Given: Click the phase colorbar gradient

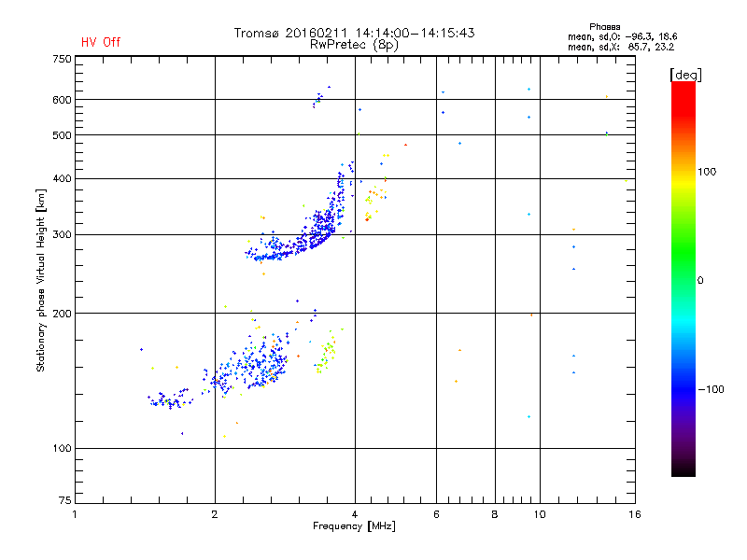Looking at the screenshot, I should 684,278.
